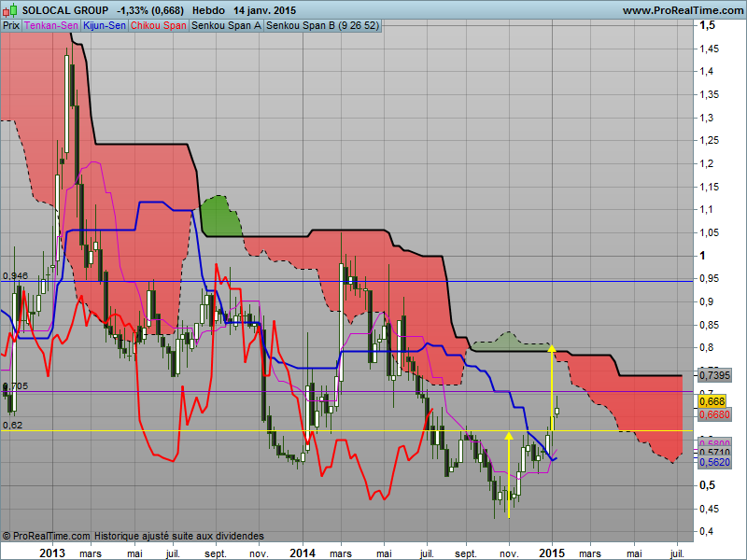Click the 2013 time axis label

(x=52, y=553)
